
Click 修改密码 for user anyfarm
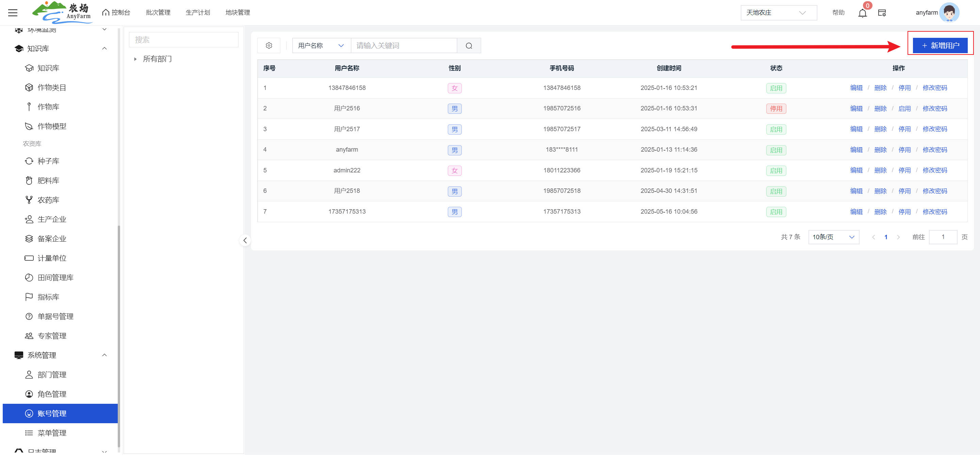934,150
